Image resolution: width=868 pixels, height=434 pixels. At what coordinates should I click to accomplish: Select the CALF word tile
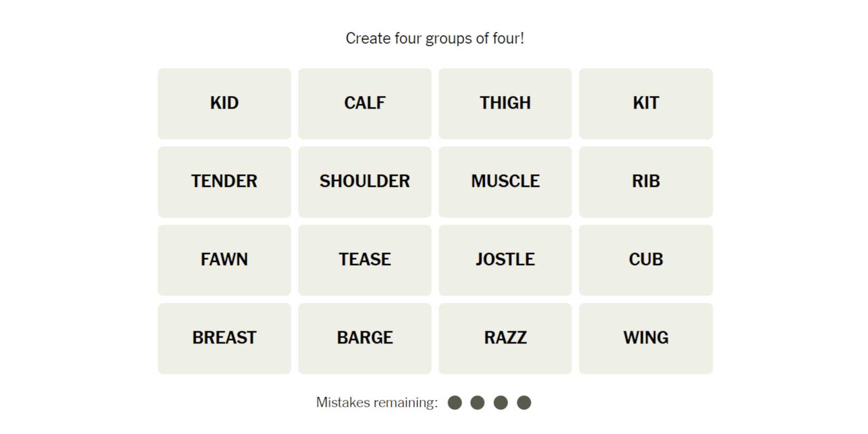tap(365, 103)
